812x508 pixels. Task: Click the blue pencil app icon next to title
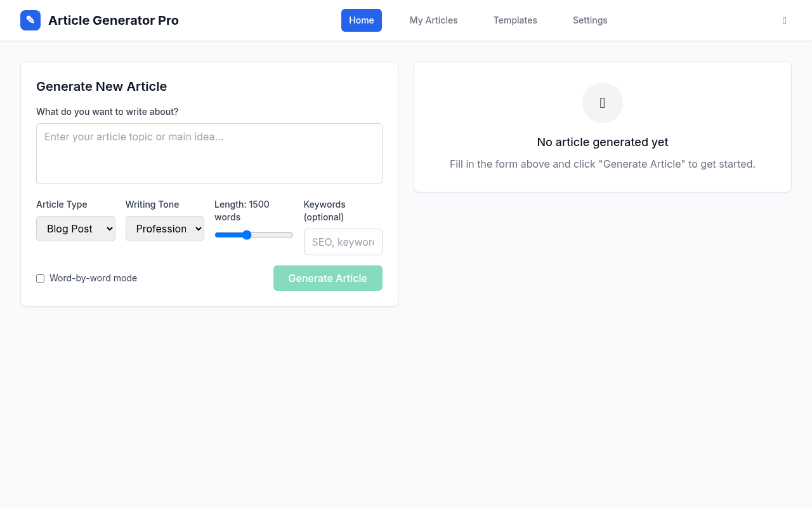tap(30, 20)
